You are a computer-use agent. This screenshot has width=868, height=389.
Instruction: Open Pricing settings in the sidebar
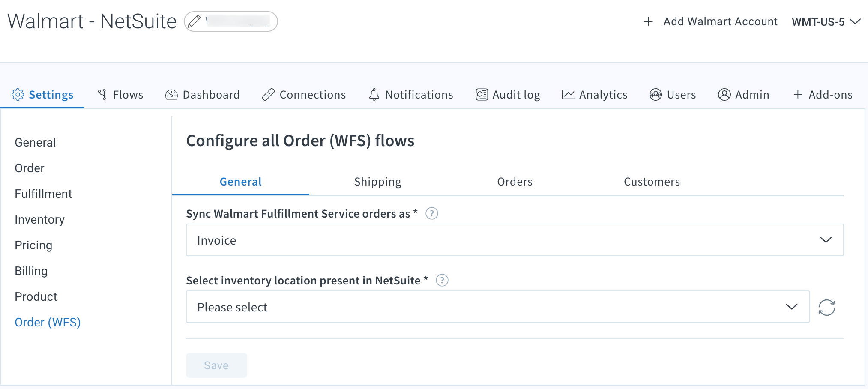[x=33, y=245]
